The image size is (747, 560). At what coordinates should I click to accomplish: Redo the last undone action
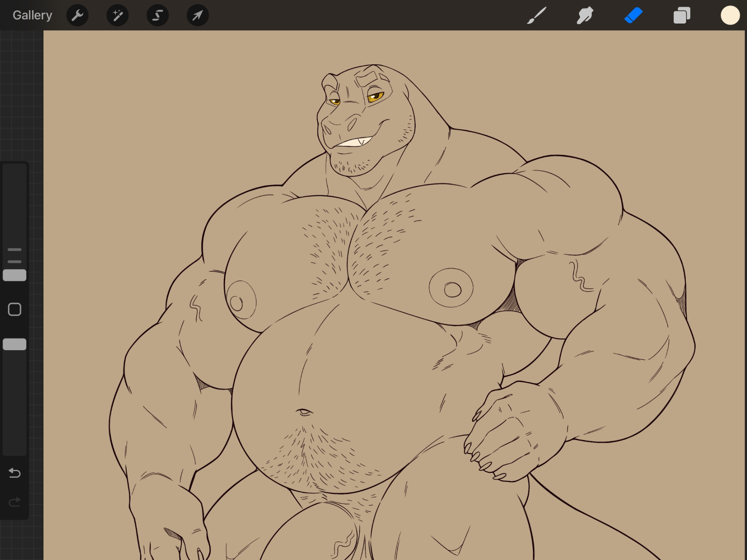click(15, 502)
